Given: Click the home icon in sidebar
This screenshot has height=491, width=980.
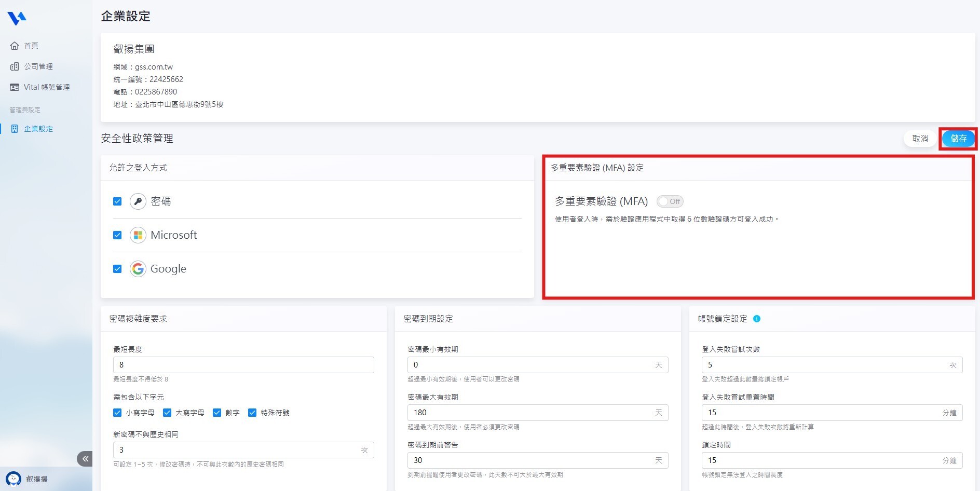Looking at the screenshot, I should point(15,46).
